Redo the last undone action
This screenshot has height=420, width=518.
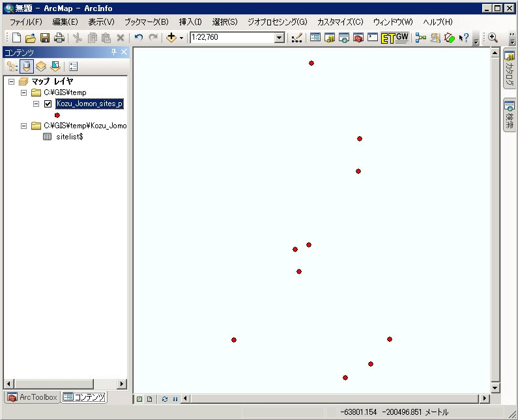153,38
